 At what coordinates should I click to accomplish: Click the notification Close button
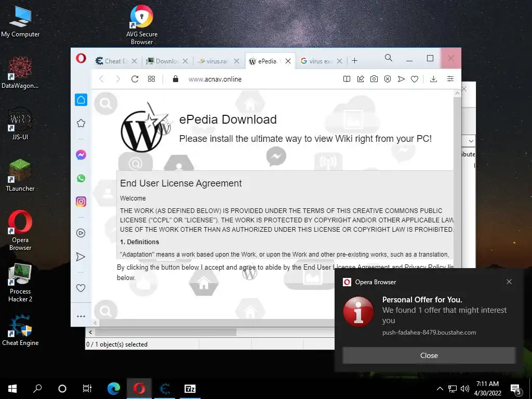(429, 355)
